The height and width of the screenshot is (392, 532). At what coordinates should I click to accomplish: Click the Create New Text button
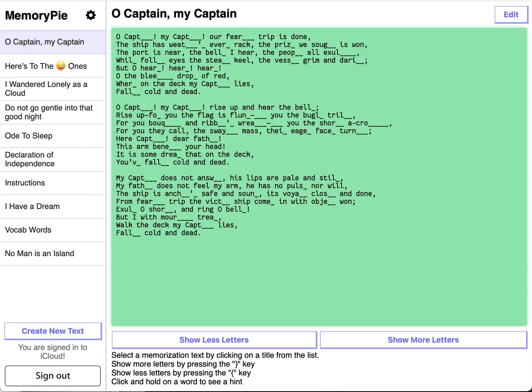53,331
